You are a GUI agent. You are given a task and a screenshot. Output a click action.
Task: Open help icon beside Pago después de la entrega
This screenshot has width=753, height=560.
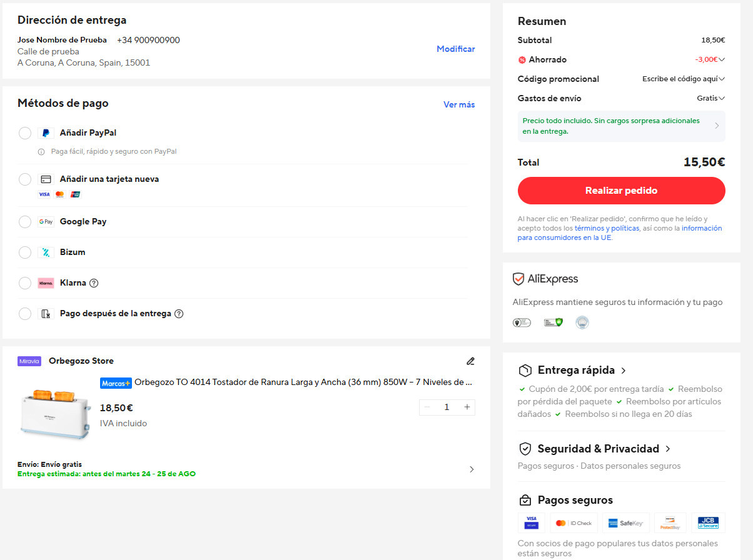pyautogui.click(x=179, y=314)
